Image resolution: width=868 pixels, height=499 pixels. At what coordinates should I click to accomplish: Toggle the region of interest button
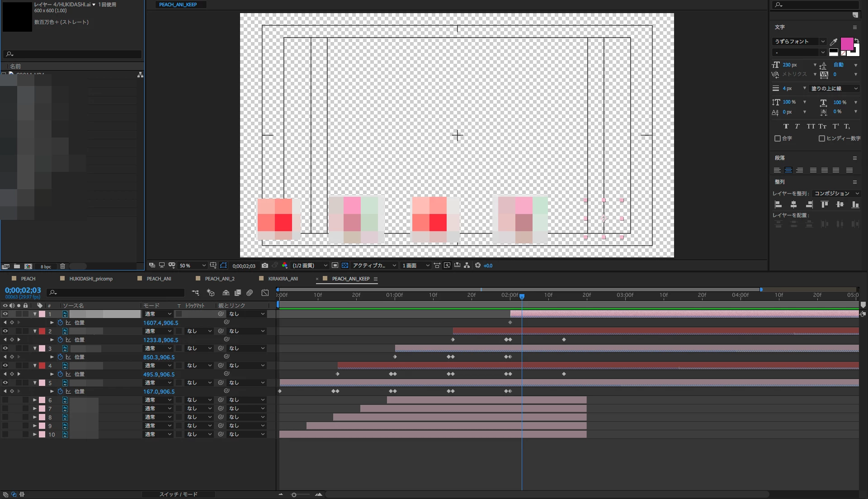pos(335,266)
